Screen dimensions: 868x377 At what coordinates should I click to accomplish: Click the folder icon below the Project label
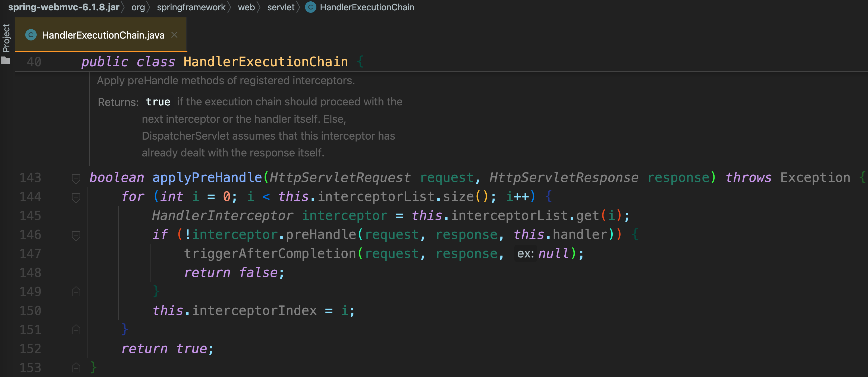click(x=6, y=60)
